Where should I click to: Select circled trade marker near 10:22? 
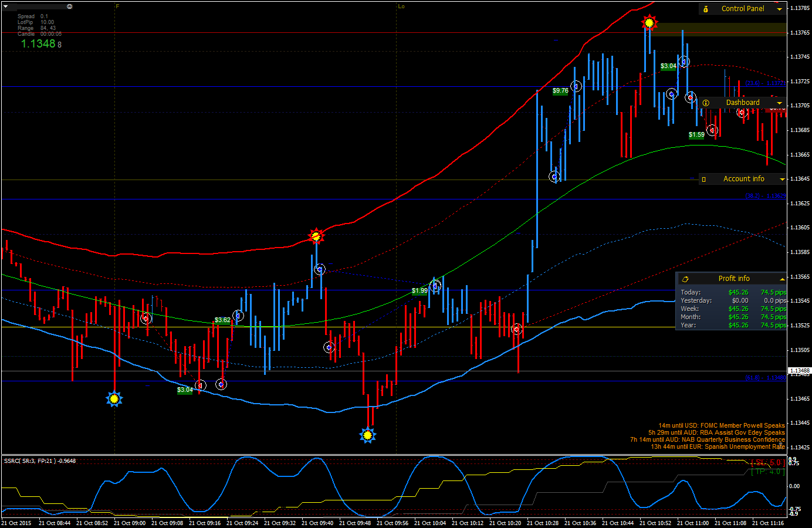click(516, 329)
